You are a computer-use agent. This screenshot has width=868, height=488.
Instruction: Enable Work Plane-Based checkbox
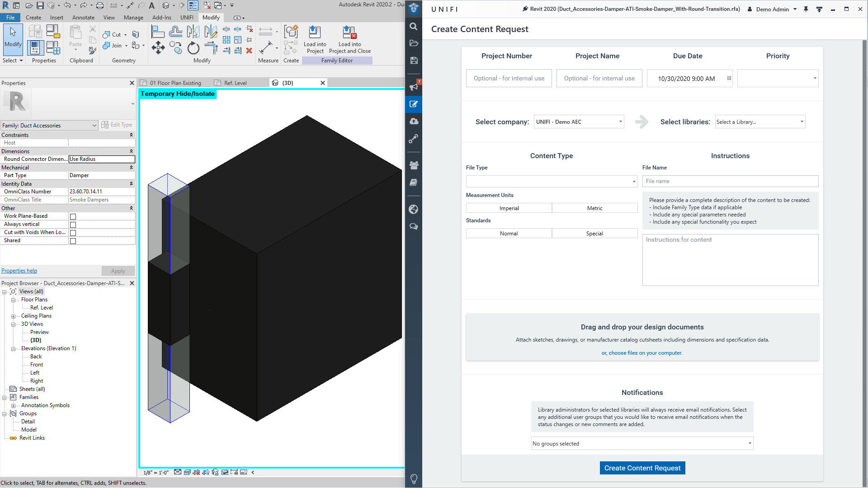pyautogui.click(x=73, y=216)
